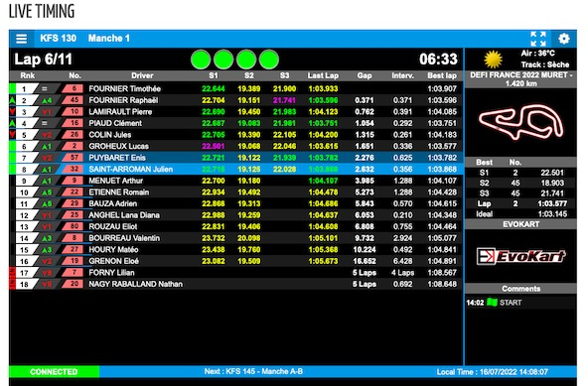Click kart number 10 badge for LAMIRAULT Pierre
This screenshot has width=588, height=386.
click(73, 112)
